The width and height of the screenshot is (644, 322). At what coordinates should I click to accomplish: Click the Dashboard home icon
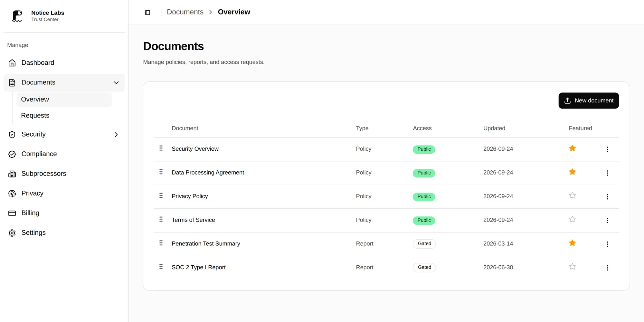click(x=12, y=63)
